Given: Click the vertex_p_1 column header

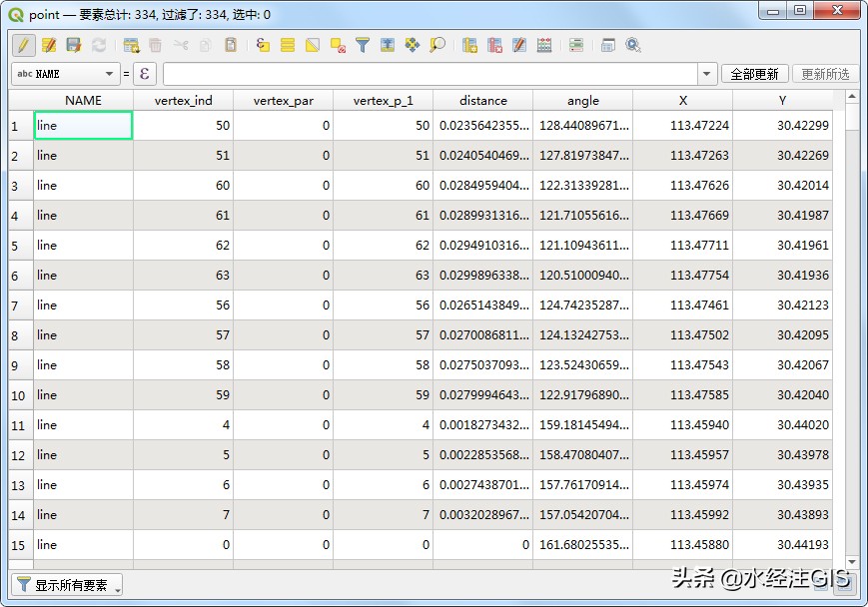Looking at the screenshot, I should point(384,100).
